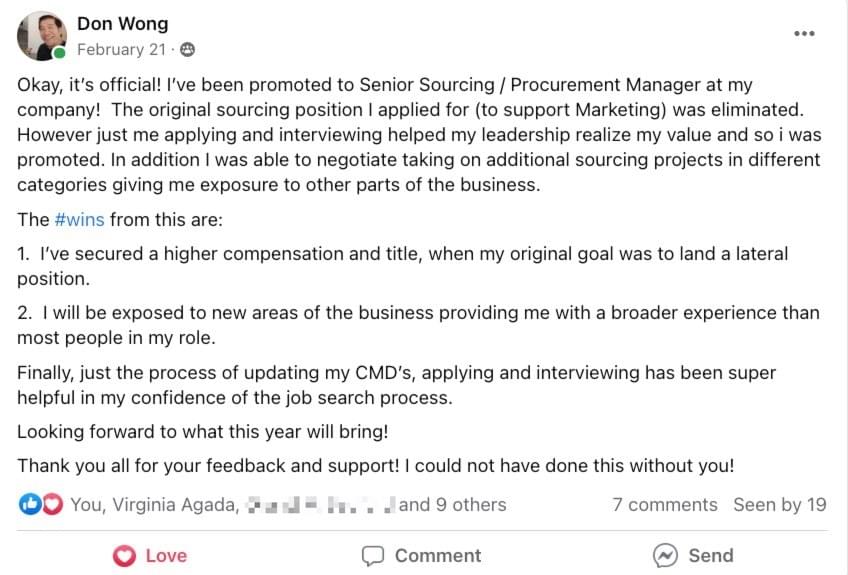
Task: Open Don Wong's profile name link
Action: coord(122,23)
